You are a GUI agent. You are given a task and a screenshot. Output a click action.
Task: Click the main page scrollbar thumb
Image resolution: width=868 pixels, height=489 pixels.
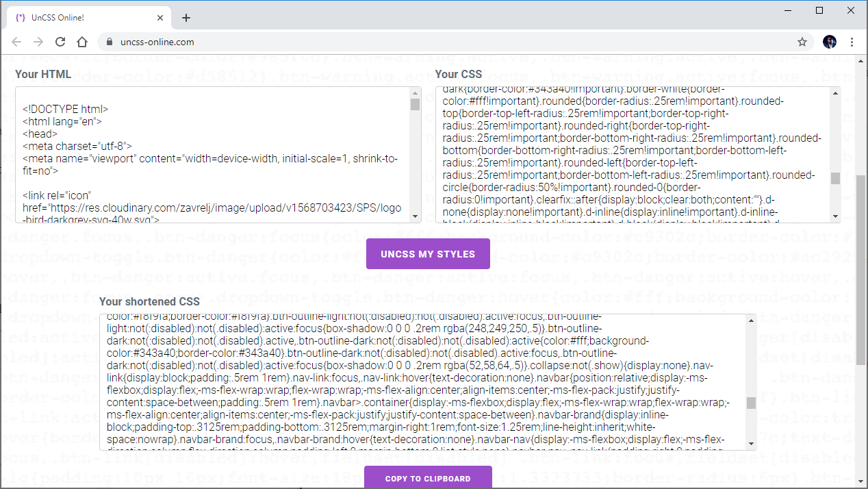pos(860,271)
